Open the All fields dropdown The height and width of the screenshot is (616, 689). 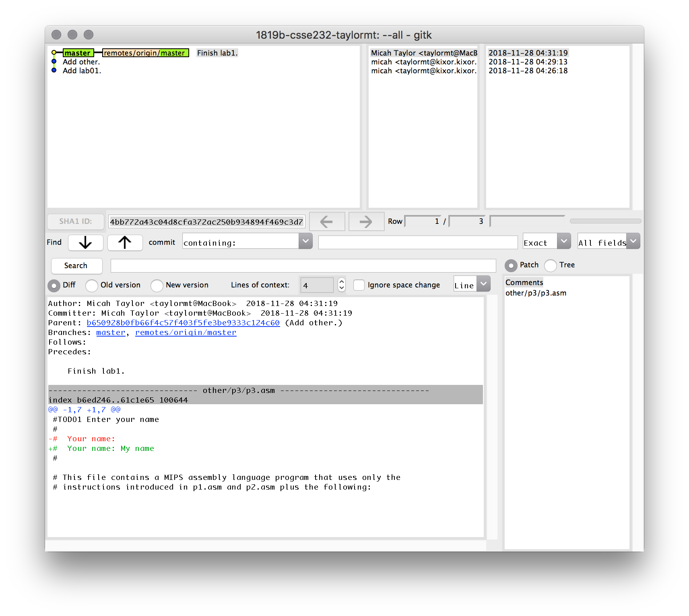633,242
